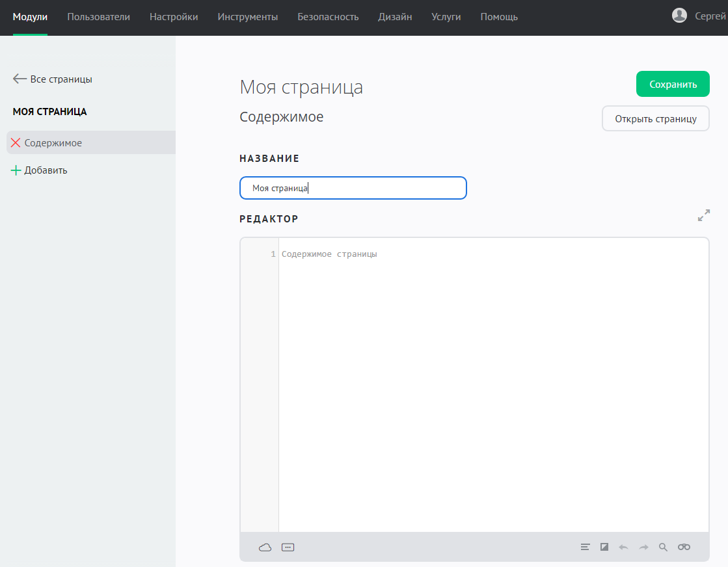Switch to the Дизайн section
Image resolution: width=728 pixels, height=567 pixels.
pos(395,17)
